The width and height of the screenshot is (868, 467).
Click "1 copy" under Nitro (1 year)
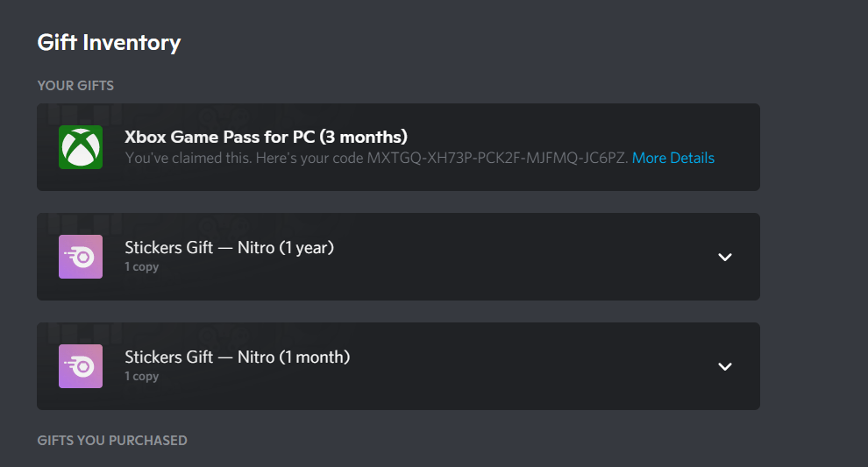tap(141, 266)
